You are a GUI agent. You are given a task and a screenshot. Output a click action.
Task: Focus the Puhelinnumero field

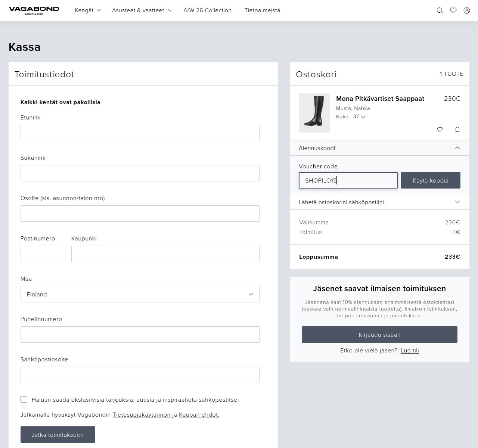[140, 335]
